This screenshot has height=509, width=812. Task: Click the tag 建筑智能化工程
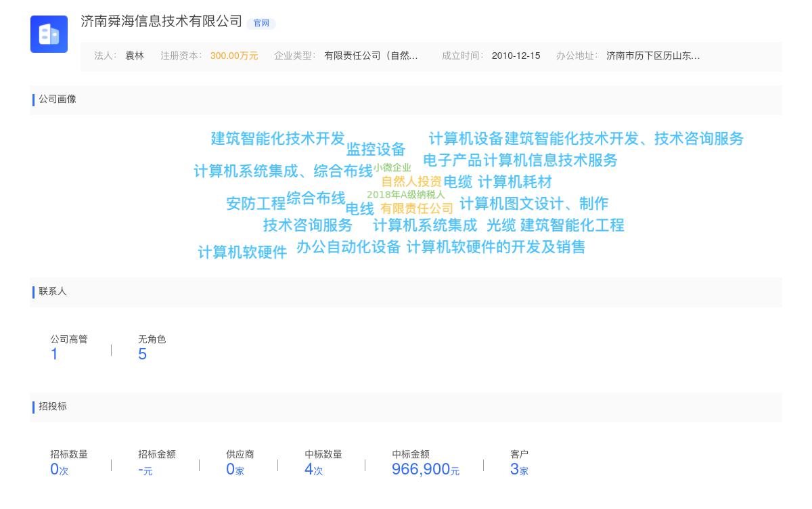tap(572, 225)
